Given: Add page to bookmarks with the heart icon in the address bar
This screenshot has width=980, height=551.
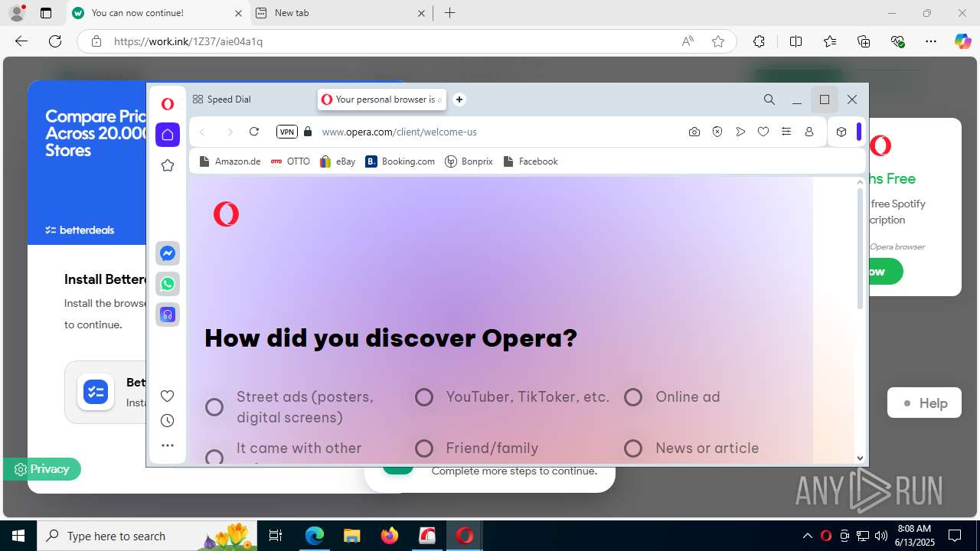Looking at the screenshot, I should 763,132.
